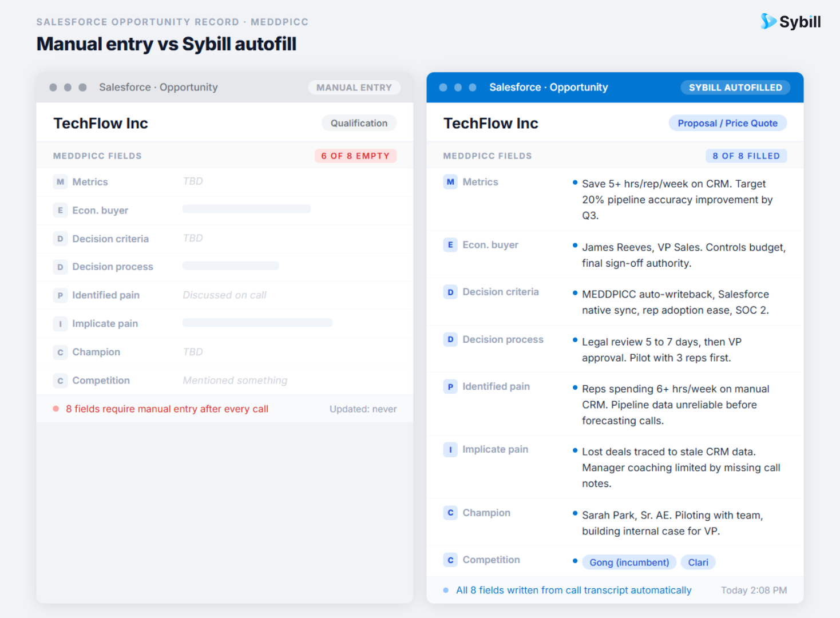Click the Sybill logo
Screen dimensions: 840x618
click(x=791, y=22)
